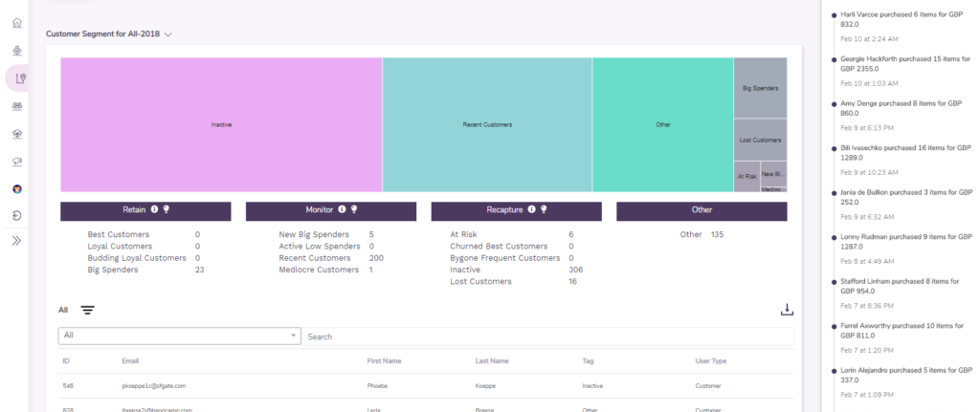Click the Other segment header
This screenshot has width=980, height=412.
coord(702,209)
